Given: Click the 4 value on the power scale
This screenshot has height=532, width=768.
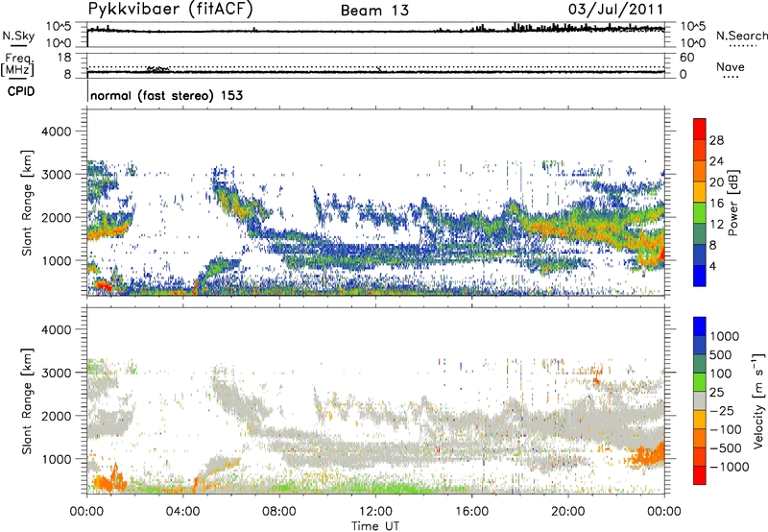Looking at the screenshot, I should pos(712,266).
